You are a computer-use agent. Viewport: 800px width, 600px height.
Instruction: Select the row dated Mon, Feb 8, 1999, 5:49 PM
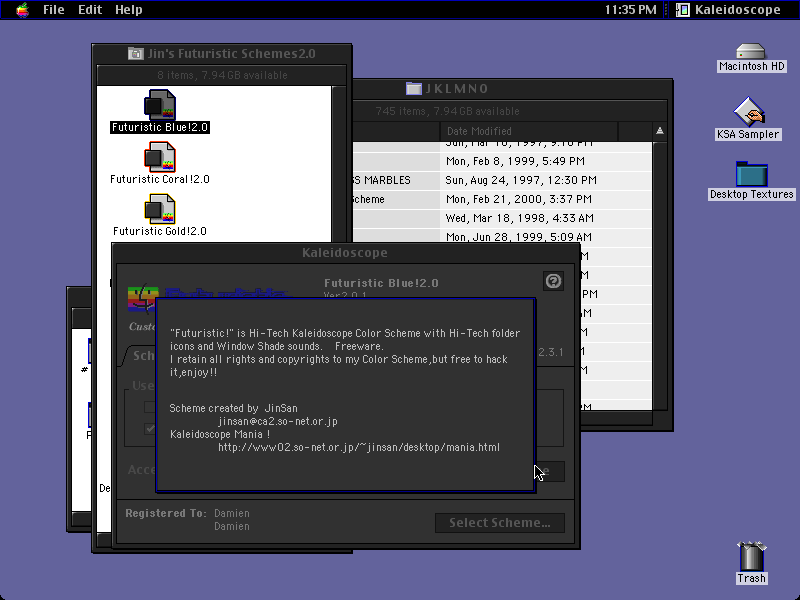pos(502,161)
